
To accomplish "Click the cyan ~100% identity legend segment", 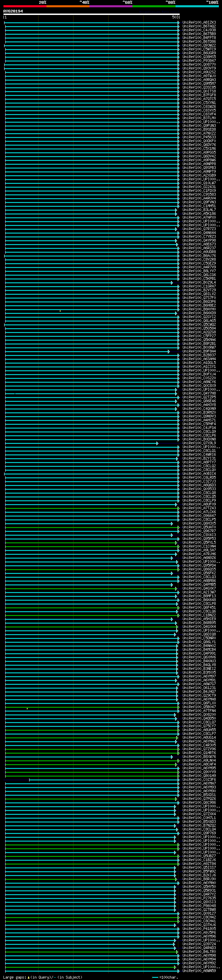I will pyautogui.click(x=197, y=6).
